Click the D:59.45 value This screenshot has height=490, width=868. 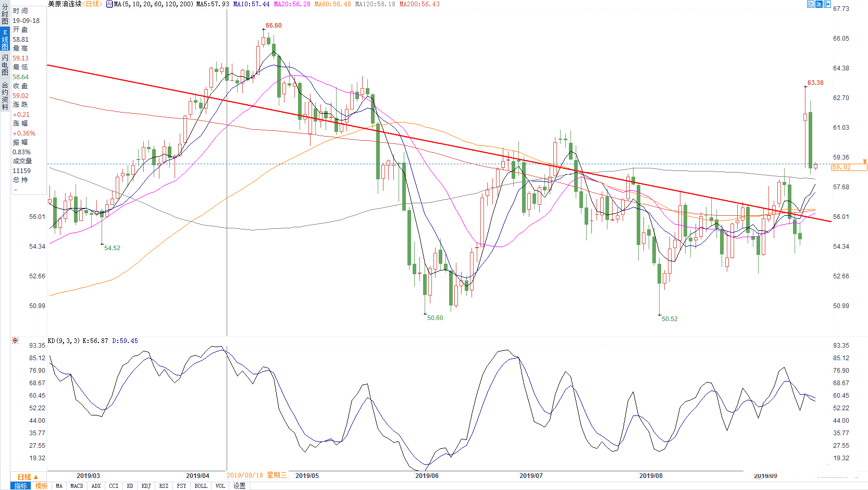point(125,341)
